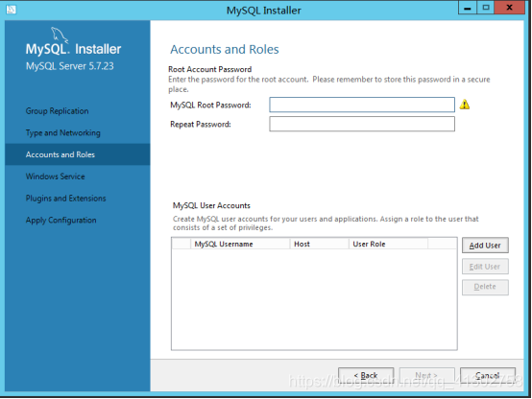Screen dimensions: 532x399
Task: Close the MySQL Installer window
Action: [510, 8]
